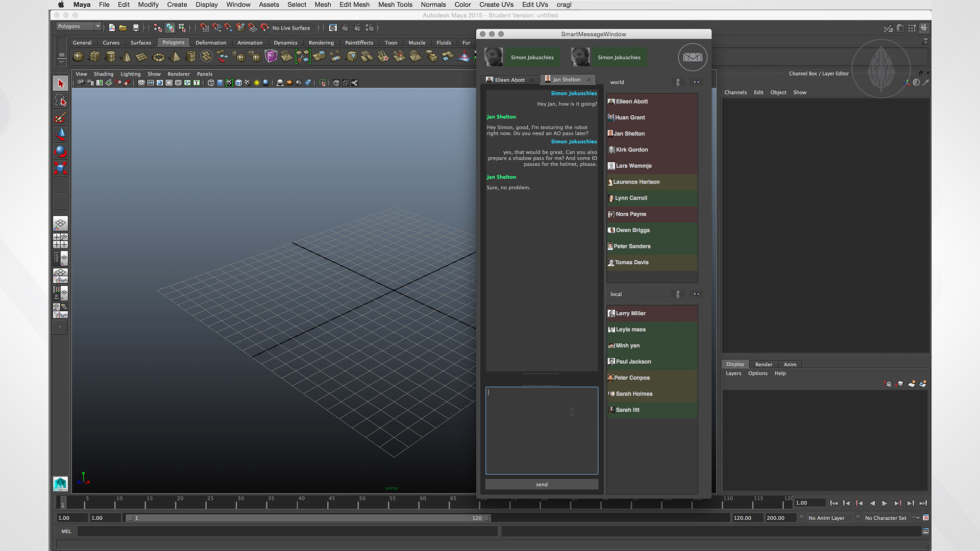Select Kirk Gordon in the world list
Screen dimensions: 980x551
pos(631,149)
